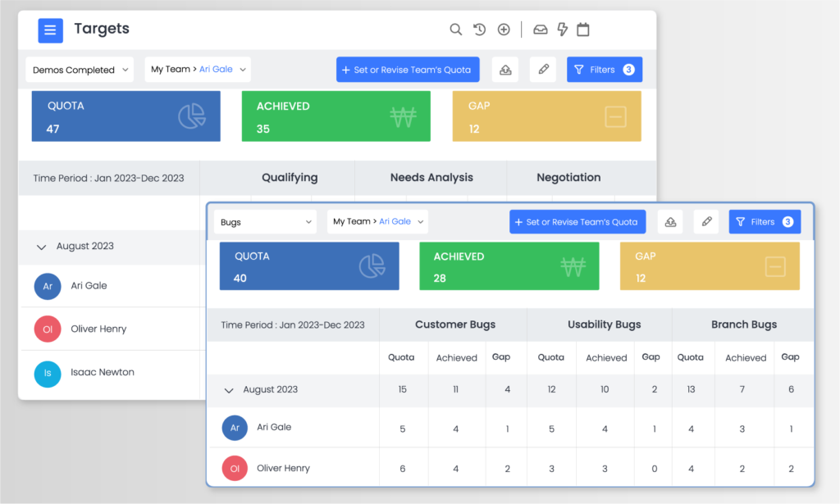Screen dimensions: 840x504
Task: Select the Qualifying column header
Action: [290, 178]
